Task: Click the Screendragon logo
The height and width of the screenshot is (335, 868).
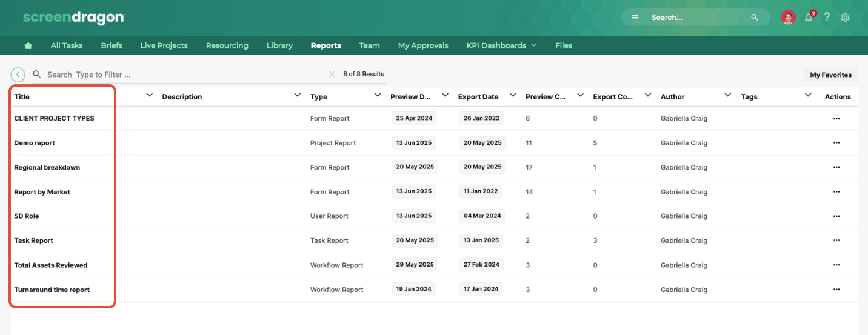Action: tap(73, 18)
